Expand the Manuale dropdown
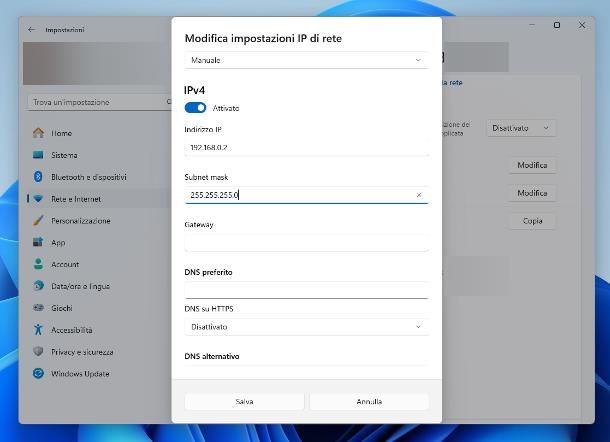This screenshot has height=442, width=610. (306, 60)
